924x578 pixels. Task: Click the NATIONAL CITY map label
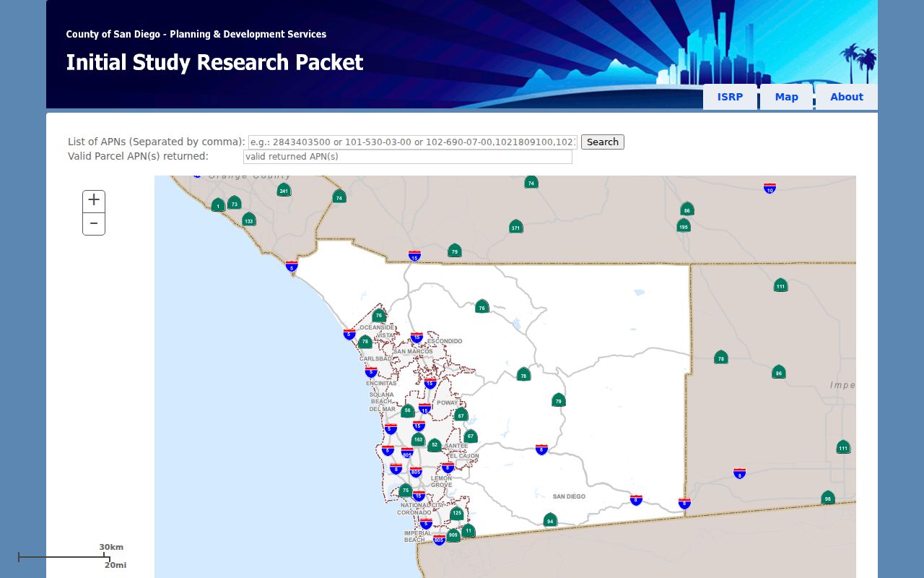(422, 505)
